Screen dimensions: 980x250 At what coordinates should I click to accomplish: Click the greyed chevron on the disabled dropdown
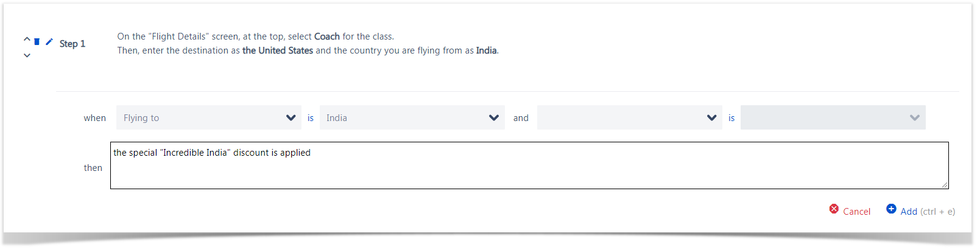point(915,118)
